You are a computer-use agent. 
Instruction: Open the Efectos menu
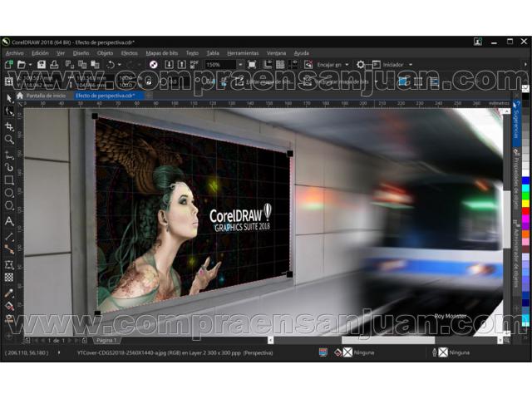(x=130, y=53)
